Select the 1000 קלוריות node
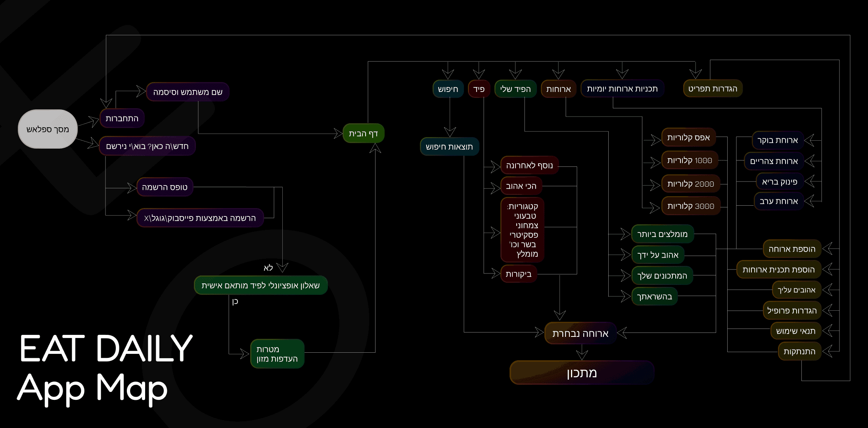This screenshot has width=868, height=428. point(690,160)
